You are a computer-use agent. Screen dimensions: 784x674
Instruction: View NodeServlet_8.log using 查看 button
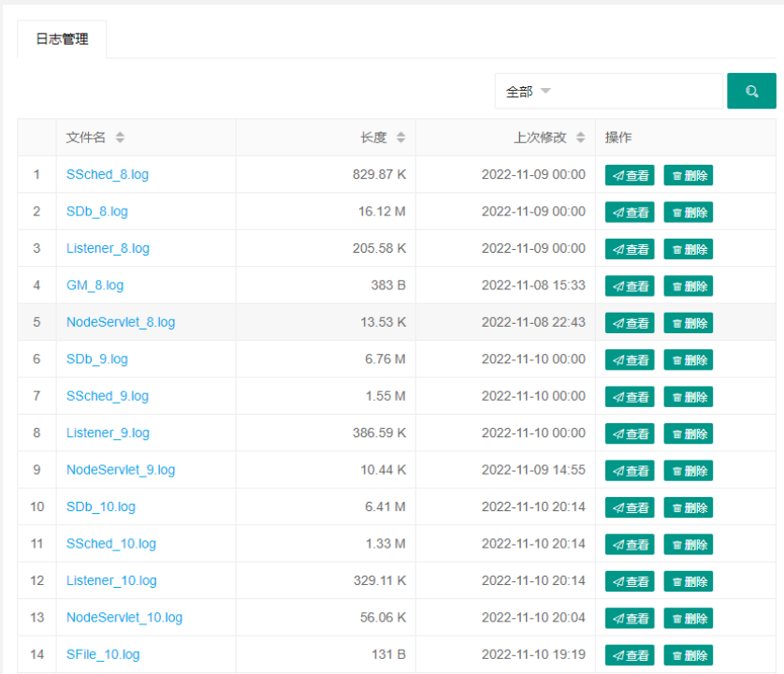pyautogui.click(x=630, y=323)
